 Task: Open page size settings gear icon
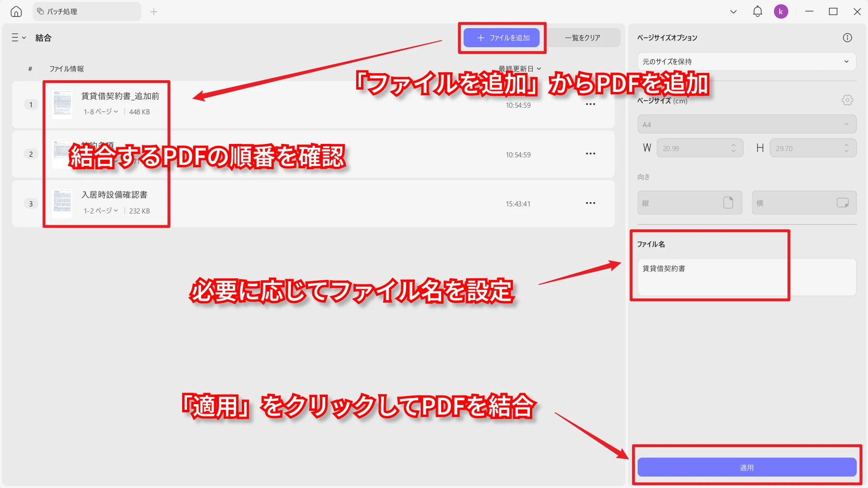click(847, 100)
